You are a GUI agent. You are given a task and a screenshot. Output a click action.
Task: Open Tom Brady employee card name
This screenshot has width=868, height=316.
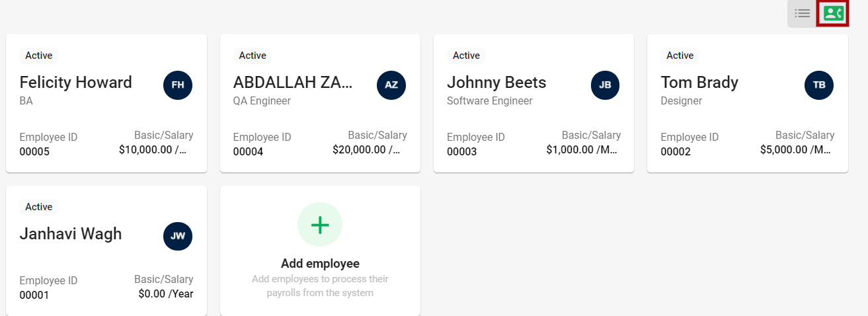[x=699, y=83]
